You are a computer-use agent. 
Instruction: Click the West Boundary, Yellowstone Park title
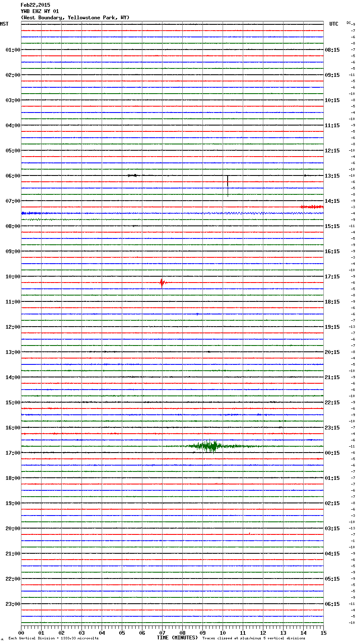[75, 18]
